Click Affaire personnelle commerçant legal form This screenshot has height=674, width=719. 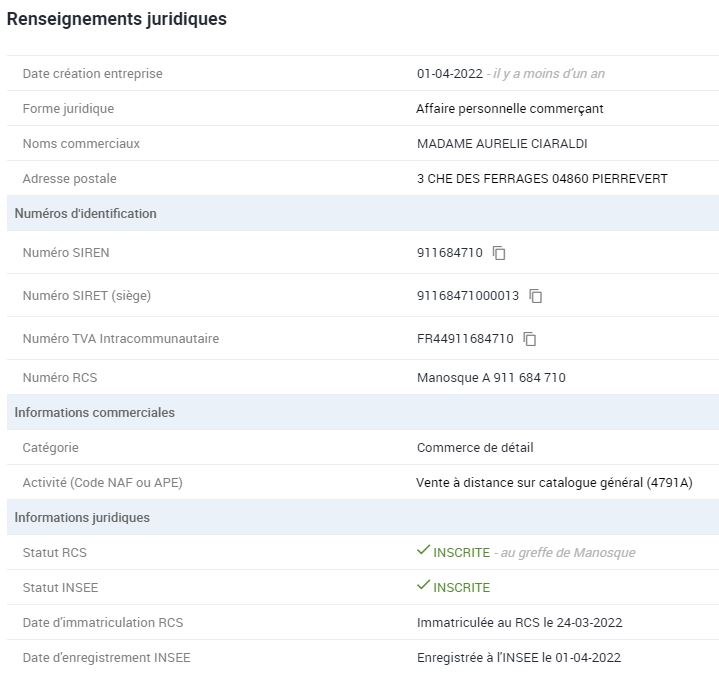[509, 109]
